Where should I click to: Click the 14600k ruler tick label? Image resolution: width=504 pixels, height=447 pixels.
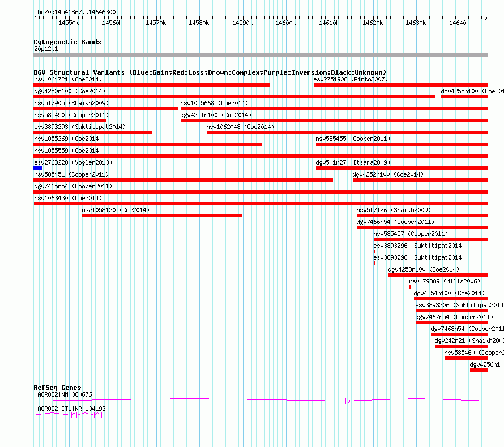click(x=285, y=23)
